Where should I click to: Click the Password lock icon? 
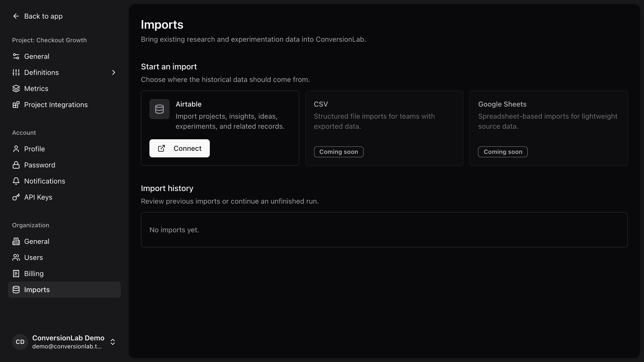(16, 165)
